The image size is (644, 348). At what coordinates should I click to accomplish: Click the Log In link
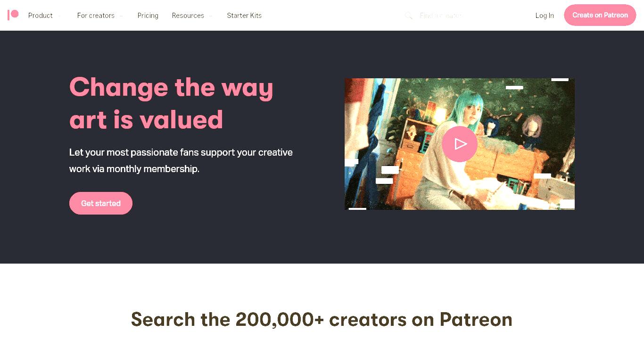click(x=545, y=16)
